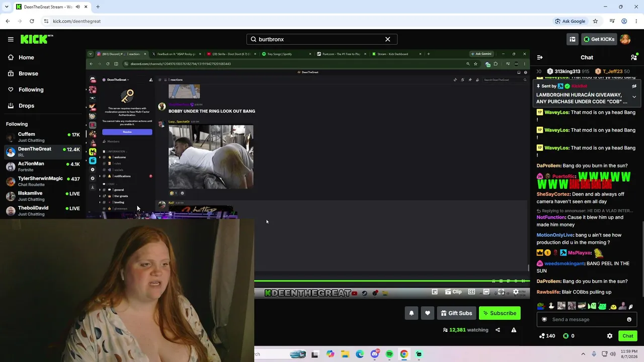Send message with the Chat button
The image size is (644, 362).
[627, 336]
